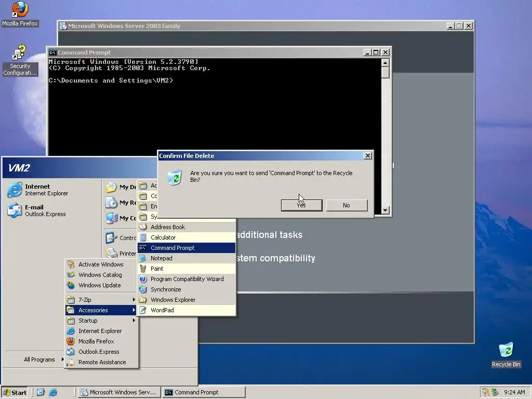This screenshot has width=532, height=399.
Task: Open the Mozilla Firefox desktop shortcut
Action: [20, 14]
